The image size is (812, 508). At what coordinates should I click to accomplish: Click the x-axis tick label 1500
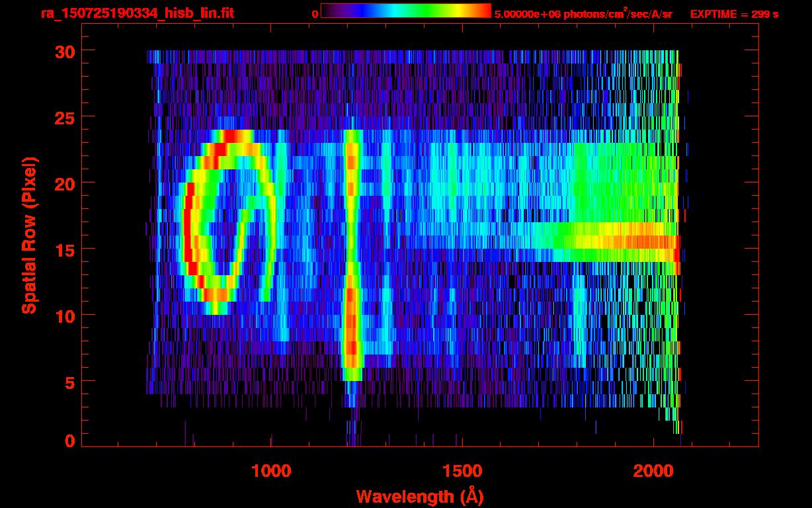(x=462, y=470)
